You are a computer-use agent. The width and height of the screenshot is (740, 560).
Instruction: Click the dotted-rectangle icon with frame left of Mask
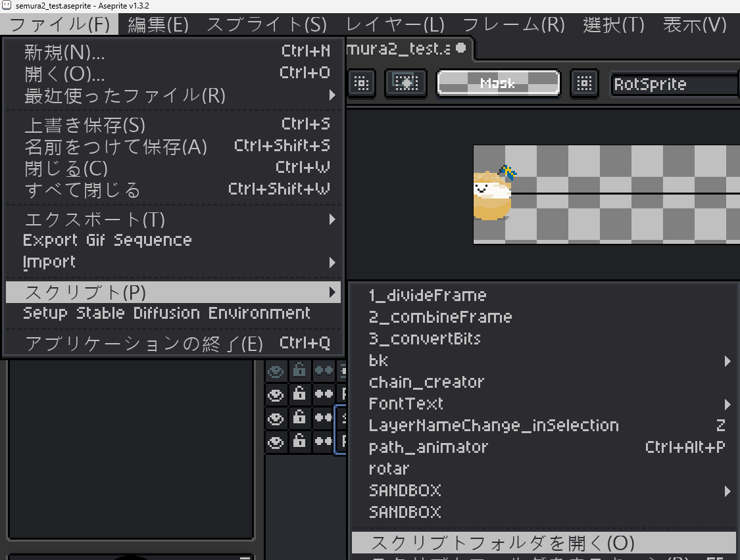coord(406,83)
